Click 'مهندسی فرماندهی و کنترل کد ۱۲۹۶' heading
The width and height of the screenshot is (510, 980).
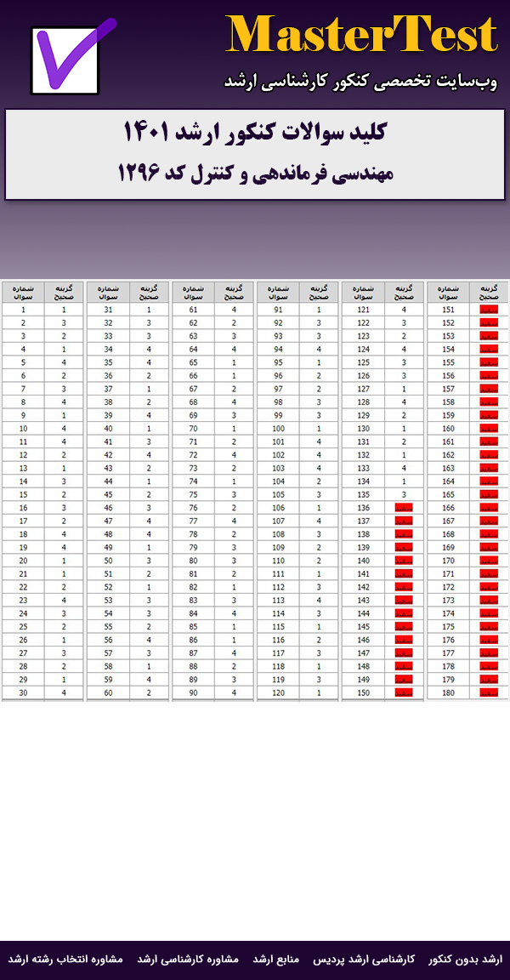pyautogui.click(x=255, y=173)
